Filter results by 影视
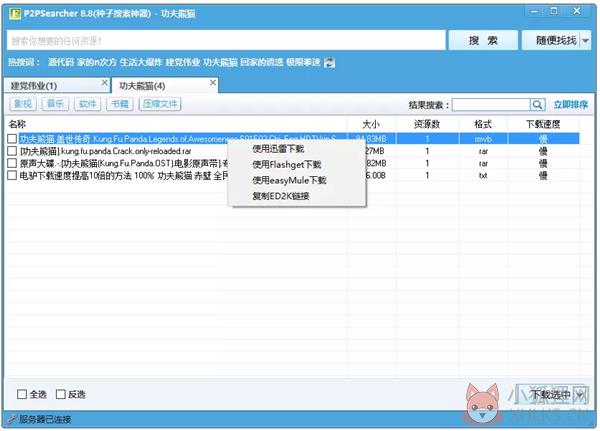This screenshot has height=431, width=600. click(x=23, y=104)
